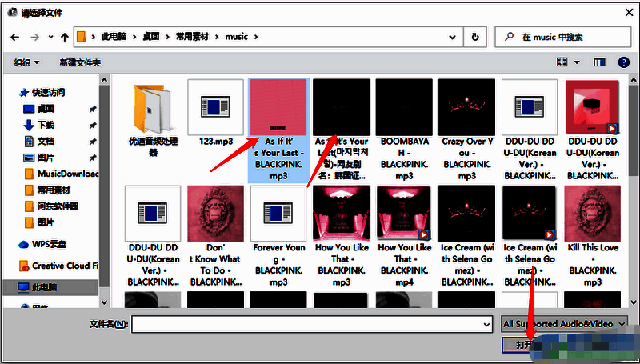Open the 优速音频处理器 folder

pyautogui.click(x=153, y=120)
